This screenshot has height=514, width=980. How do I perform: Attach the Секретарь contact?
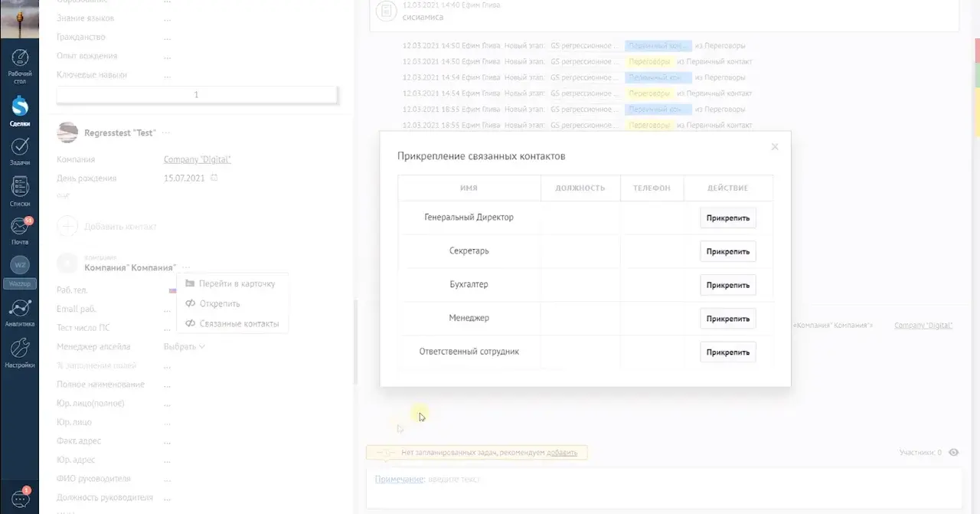point(728,251)
